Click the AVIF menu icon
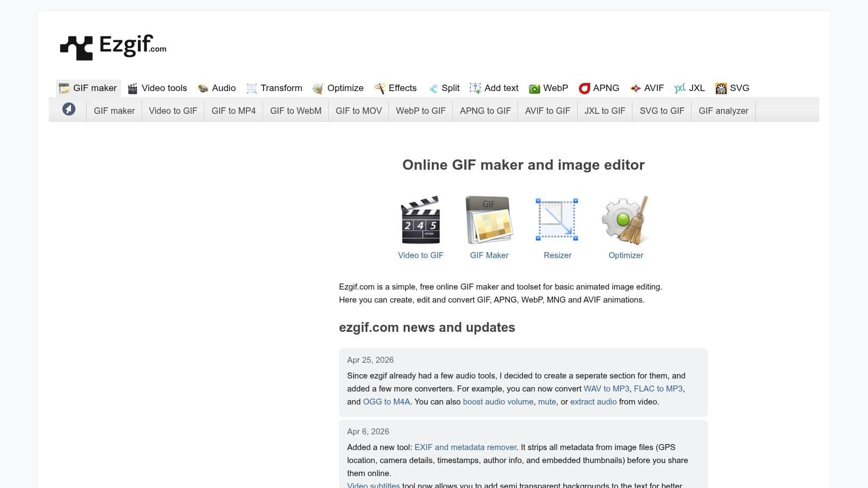Screen dimensions: 868x488 coord(635,88)
